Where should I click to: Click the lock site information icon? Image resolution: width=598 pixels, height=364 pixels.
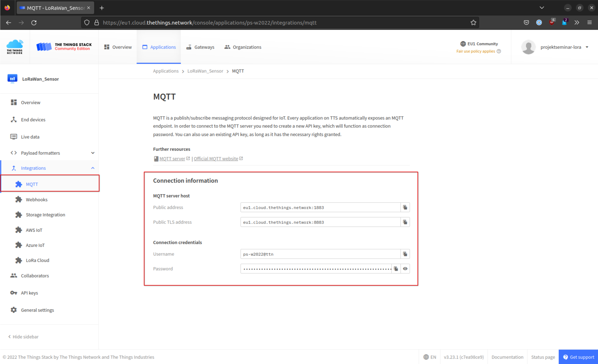point(97,23)
